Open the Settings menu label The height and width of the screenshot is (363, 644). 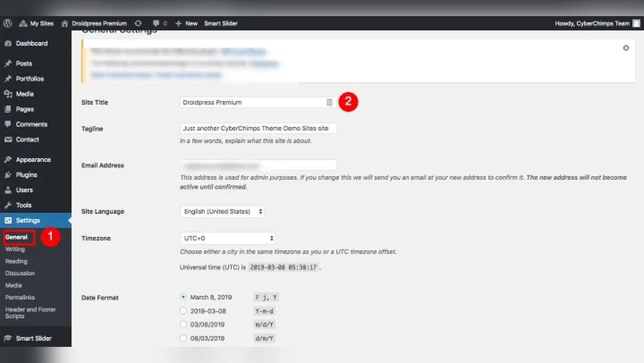pos(28,221)
